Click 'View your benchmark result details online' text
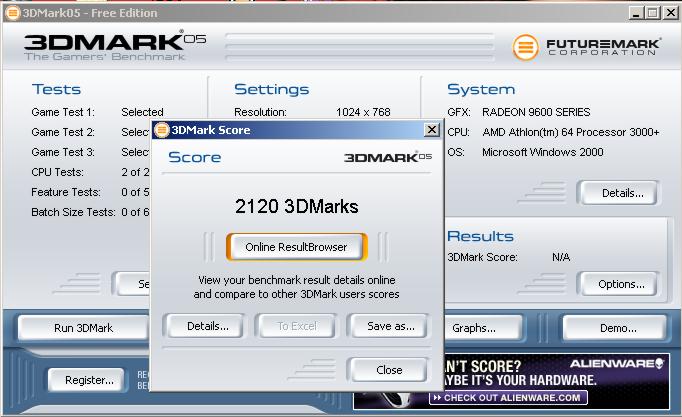Screen dimensions: 682x417 click(x=297, y=280)
